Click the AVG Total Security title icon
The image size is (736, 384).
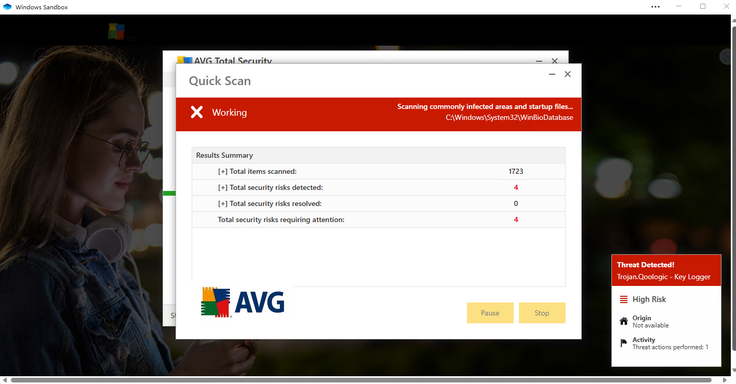(184, 60)
